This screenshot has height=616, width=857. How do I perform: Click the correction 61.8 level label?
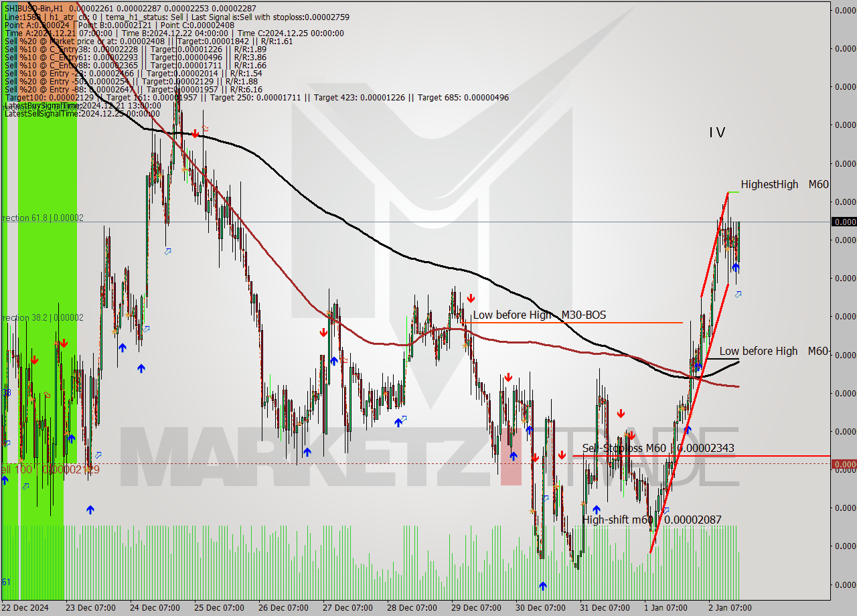[x=42, y=218]
